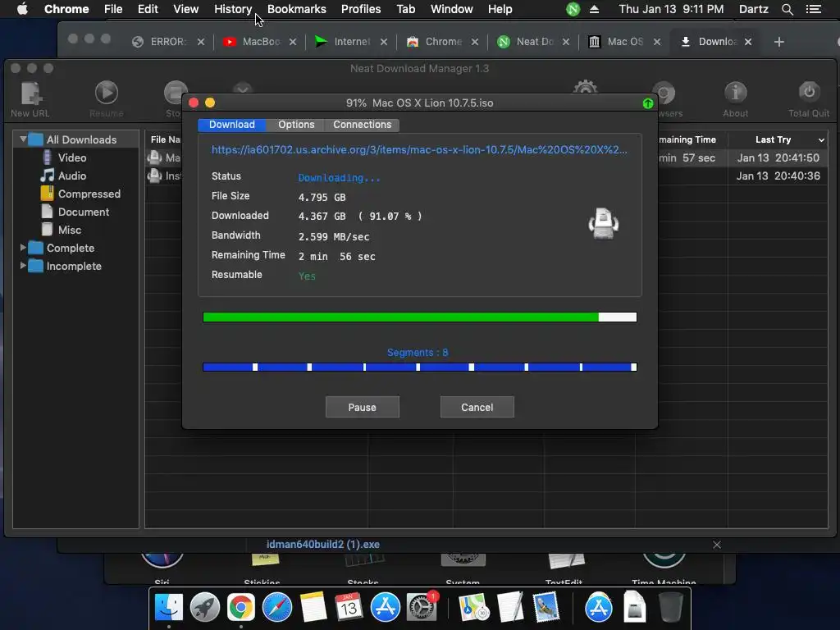
Task: Switch to the Download tab
Action: click(x=232, y=125)
